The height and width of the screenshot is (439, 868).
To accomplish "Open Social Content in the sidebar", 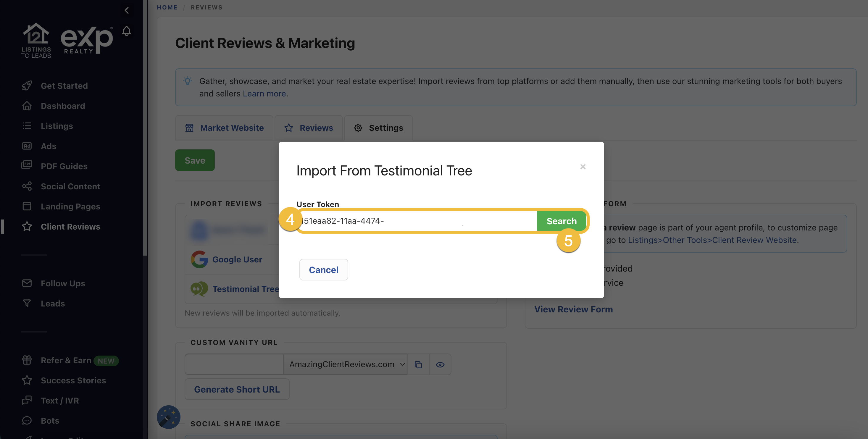I will click(x=70, y=186).
